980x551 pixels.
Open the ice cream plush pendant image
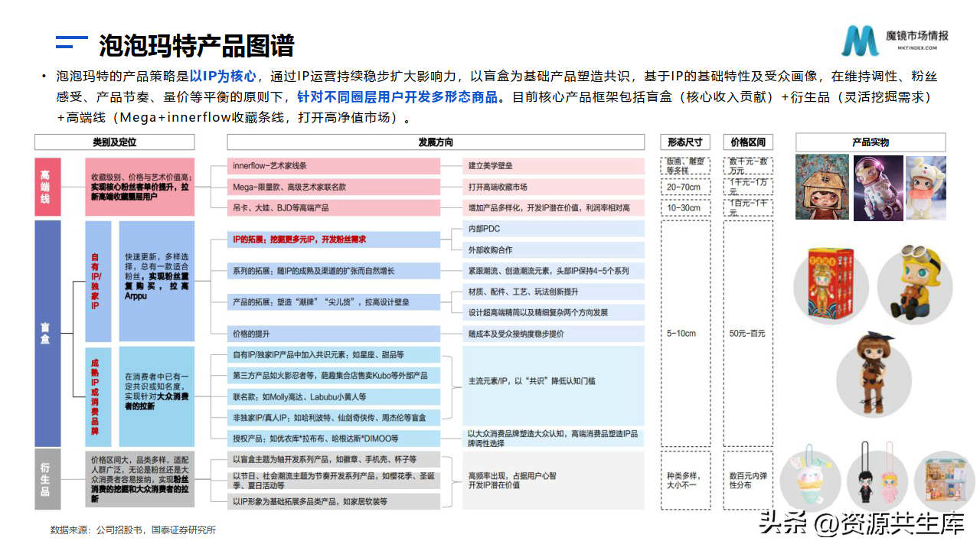coord(808,478)
